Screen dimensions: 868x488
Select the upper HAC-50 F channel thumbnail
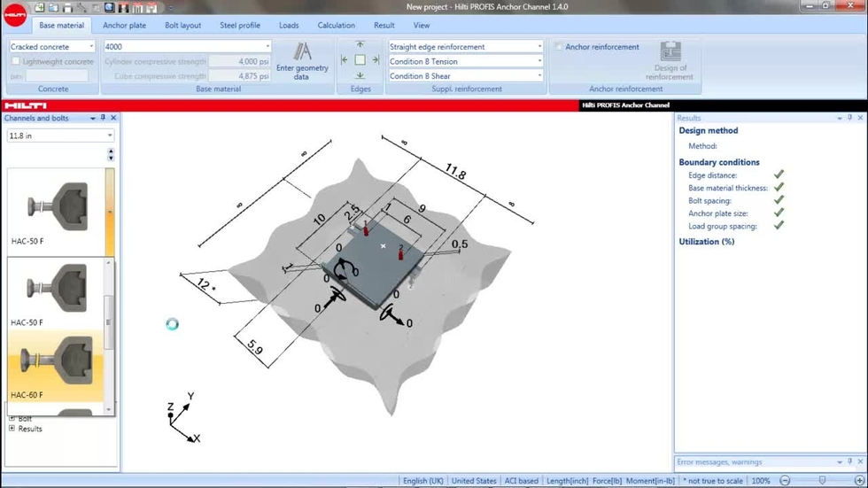pos(56,211)
